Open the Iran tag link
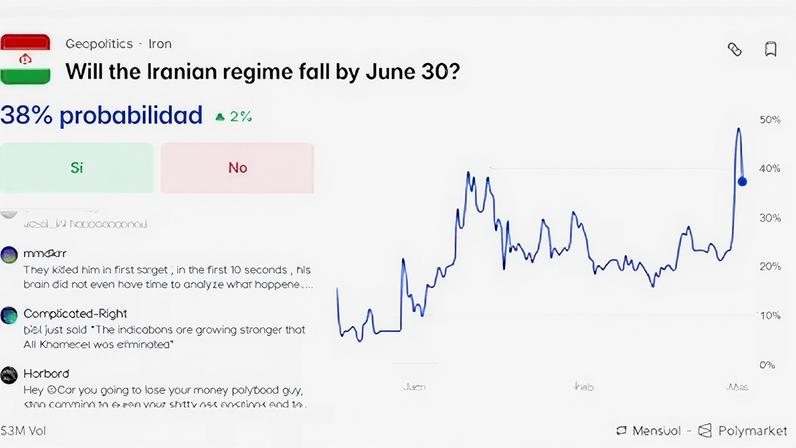Viewport: 796px width, 448px height. (x=160, y=44)
